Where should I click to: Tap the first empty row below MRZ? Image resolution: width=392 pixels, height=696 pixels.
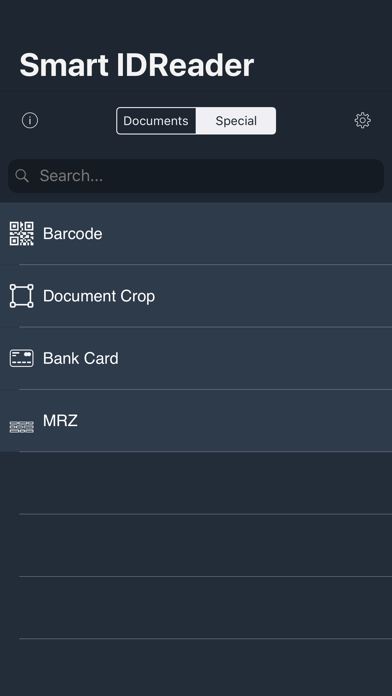point(196,483)
